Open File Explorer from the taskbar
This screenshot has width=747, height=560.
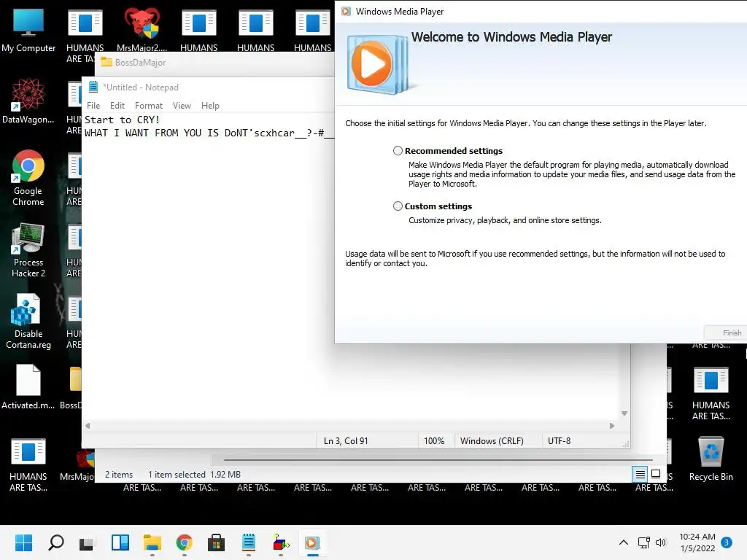point(152,542)
